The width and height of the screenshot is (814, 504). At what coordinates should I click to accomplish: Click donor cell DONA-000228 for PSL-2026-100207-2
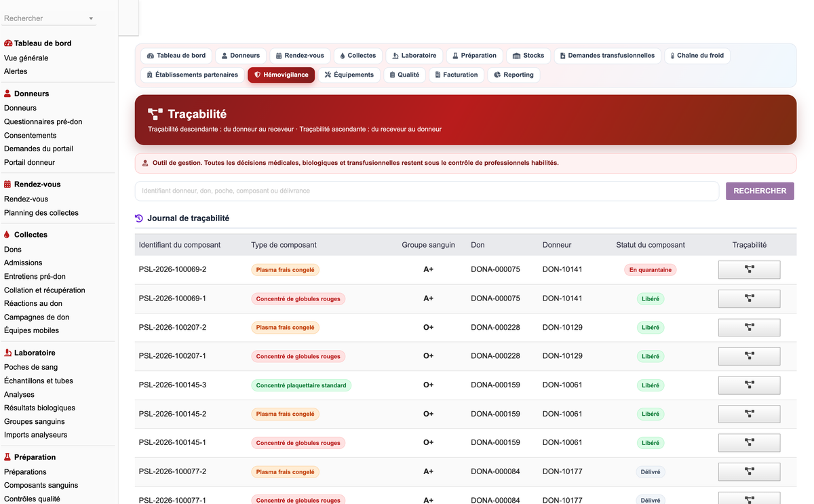(x=495, y=328)
